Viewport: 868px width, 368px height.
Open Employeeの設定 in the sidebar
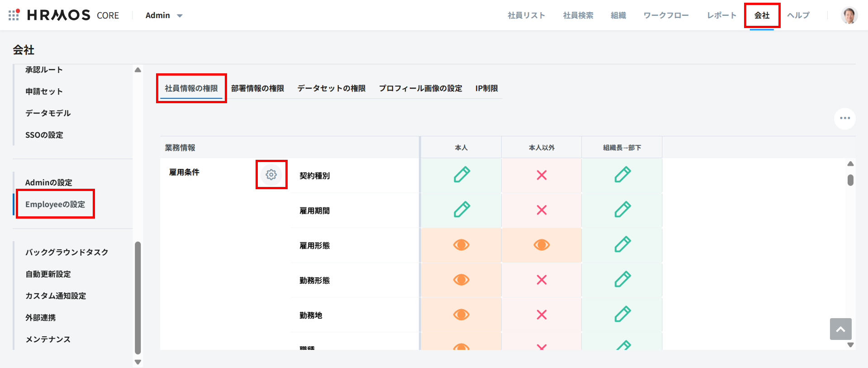pyautogui.click(x=55, y=204)
